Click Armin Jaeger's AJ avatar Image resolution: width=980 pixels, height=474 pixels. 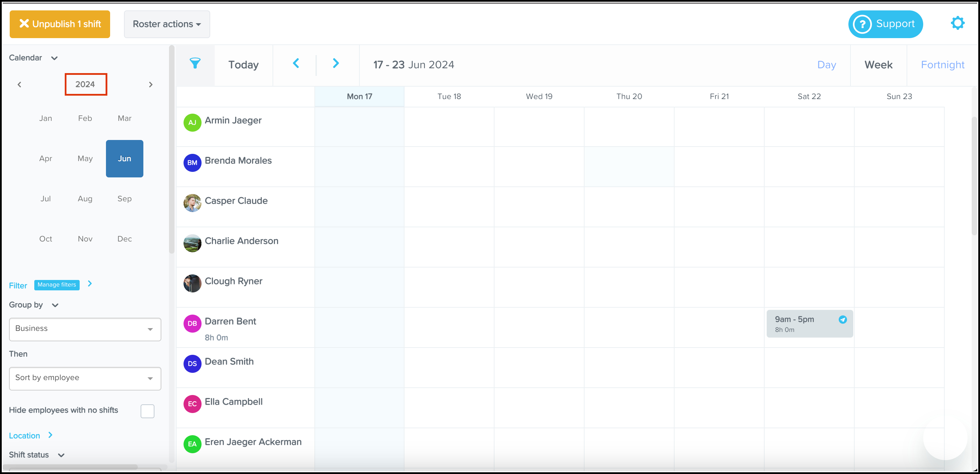click(192, 123)
